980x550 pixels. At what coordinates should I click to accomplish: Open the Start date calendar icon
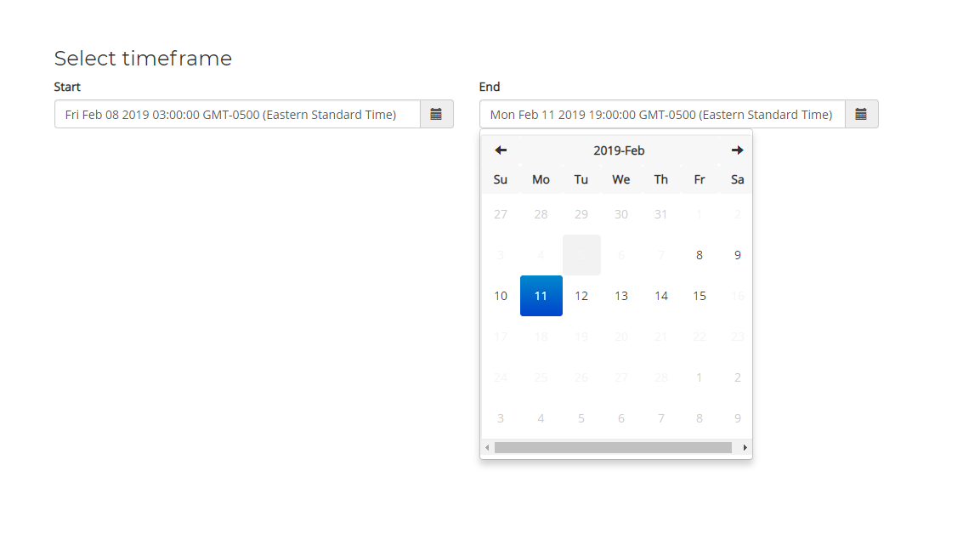click(436, 114)
